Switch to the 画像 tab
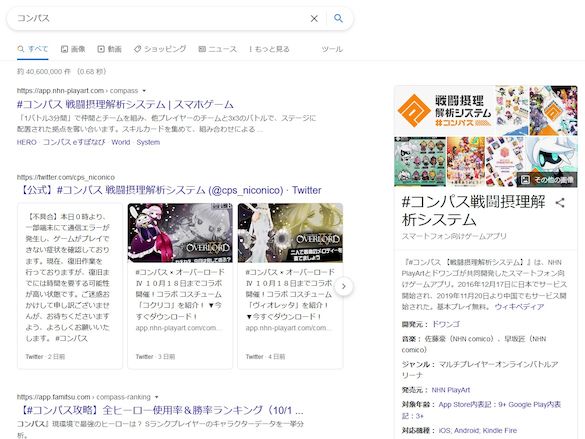 pyautogui.click(x=73, y=49)
